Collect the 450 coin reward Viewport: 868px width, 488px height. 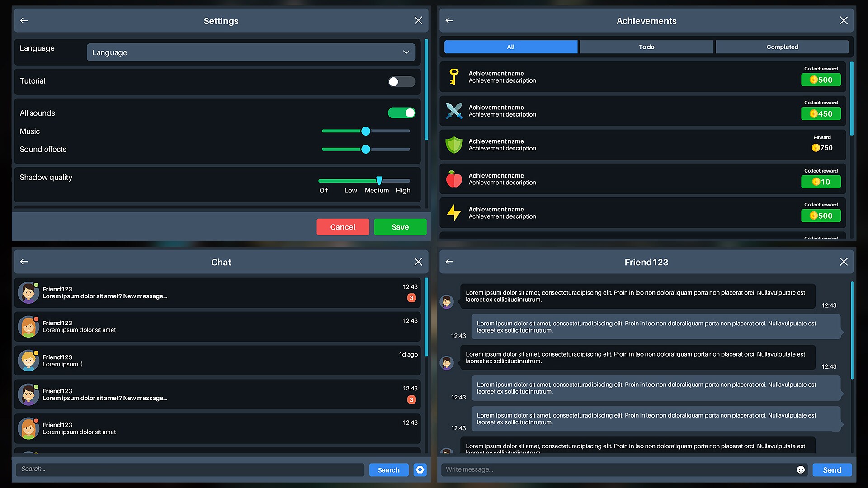(821, 114)
